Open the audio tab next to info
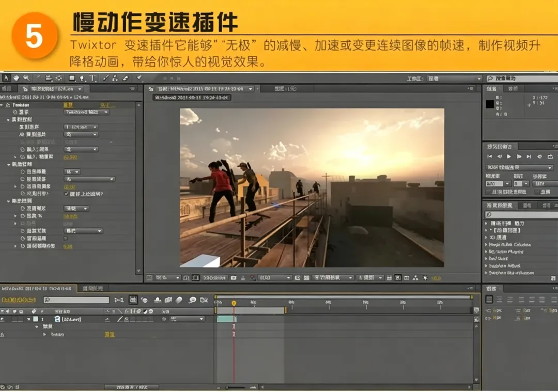The height and width of the screenshot is (392, 558). [513, 89]
